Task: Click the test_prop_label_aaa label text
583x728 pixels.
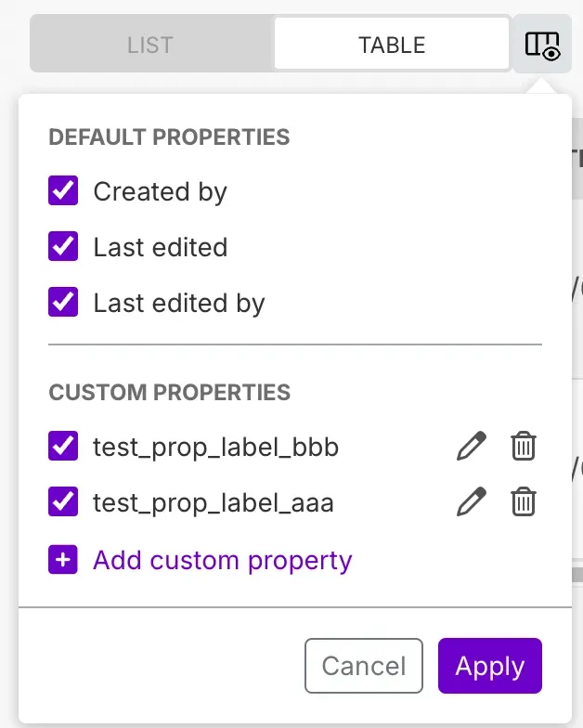Action: (x=213, y=503)
